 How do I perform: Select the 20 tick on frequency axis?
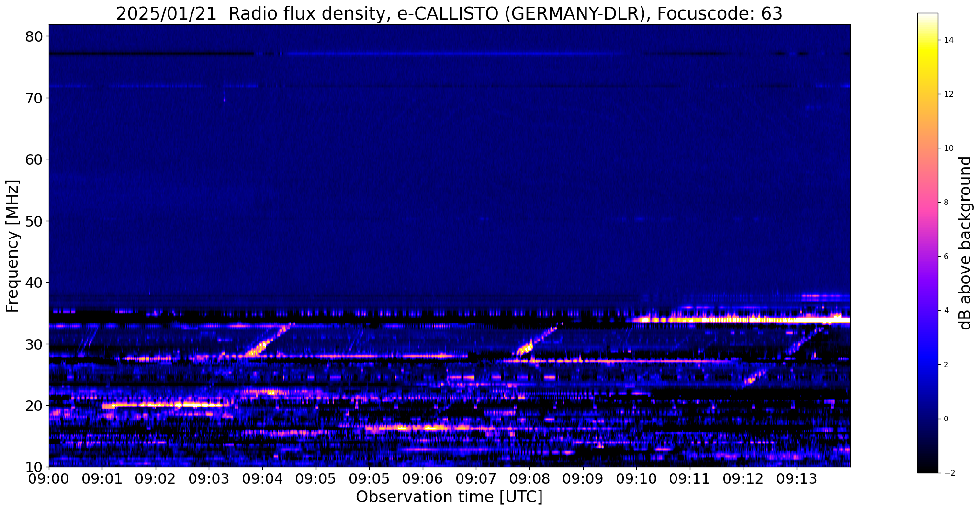click(x=34, y=406)
